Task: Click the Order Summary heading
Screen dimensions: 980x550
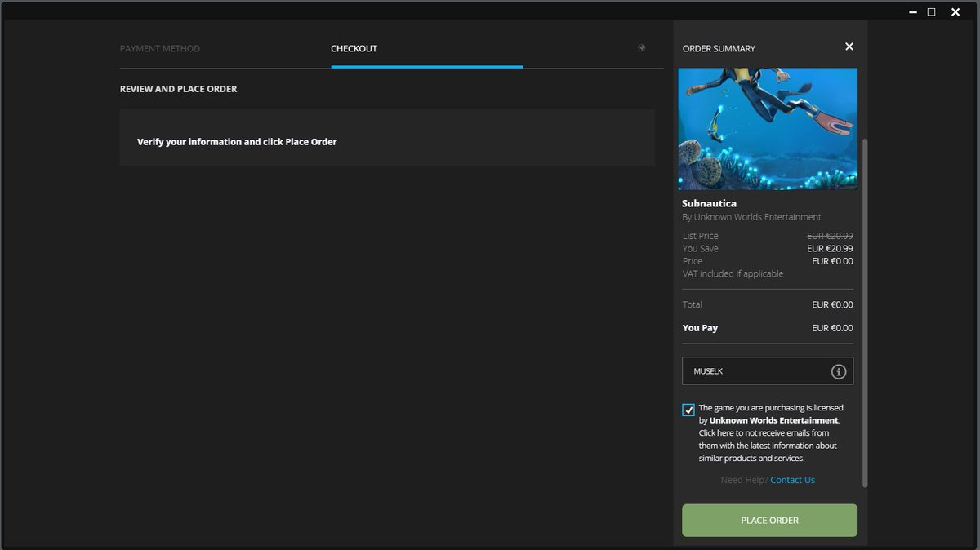Action: [719, 49]
